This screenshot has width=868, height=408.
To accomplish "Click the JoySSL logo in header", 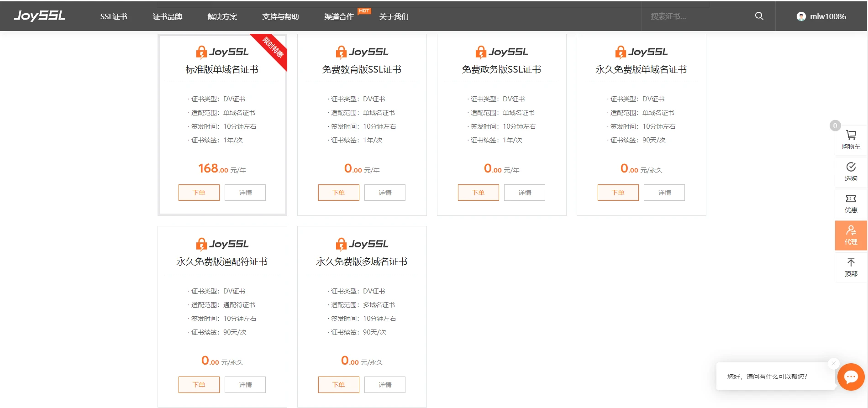I will (x=40, y=16).
